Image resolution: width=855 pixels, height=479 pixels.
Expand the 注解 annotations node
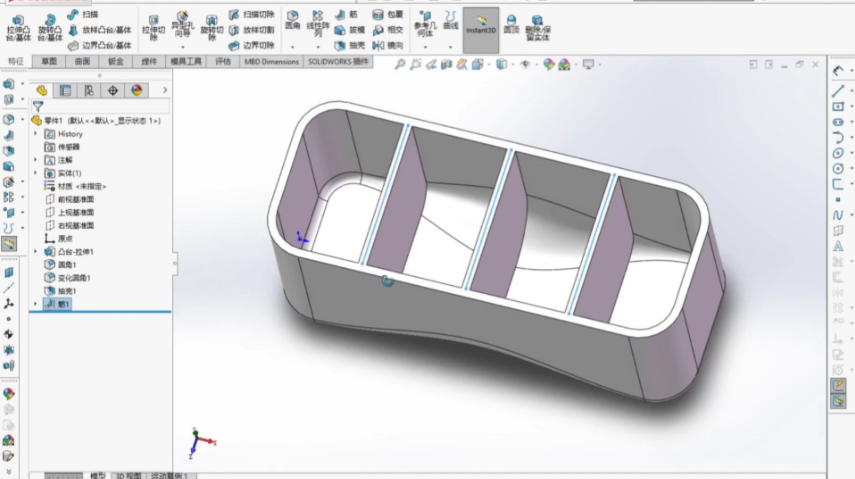(x=36, y=160)
